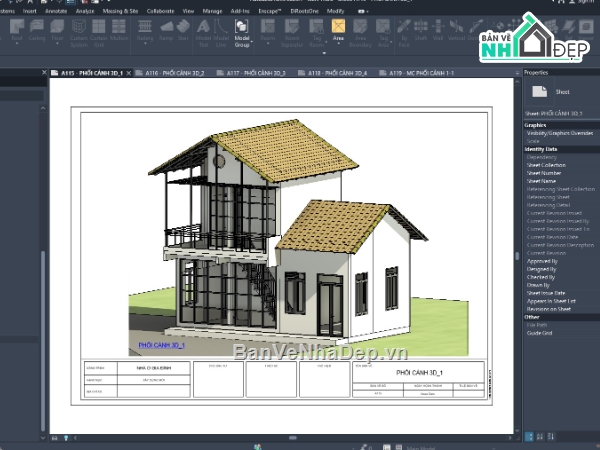Select the Floor tool

(57, 31)
